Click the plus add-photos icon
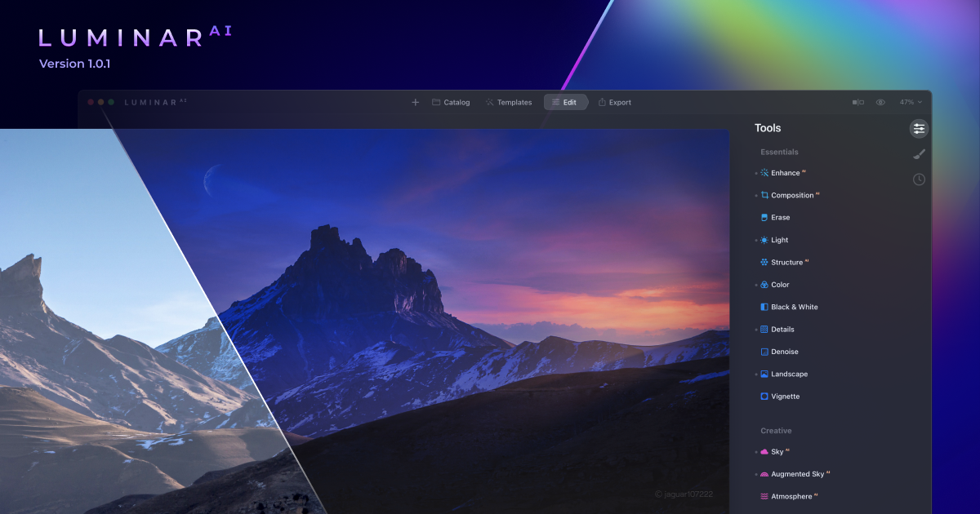Image resolution: width=980 pixels, height=514 pixels. point(415,102)
